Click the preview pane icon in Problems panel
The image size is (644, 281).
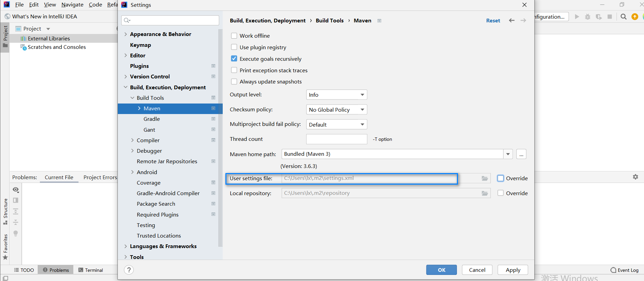tap(16, 200)
